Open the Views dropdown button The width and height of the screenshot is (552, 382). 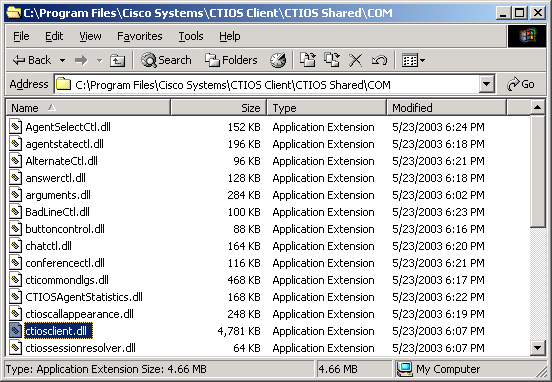point(413,60)
